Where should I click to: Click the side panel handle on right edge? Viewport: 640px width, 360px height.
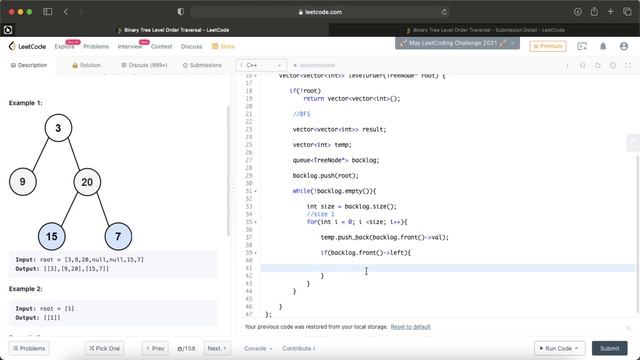pos(633,143)
